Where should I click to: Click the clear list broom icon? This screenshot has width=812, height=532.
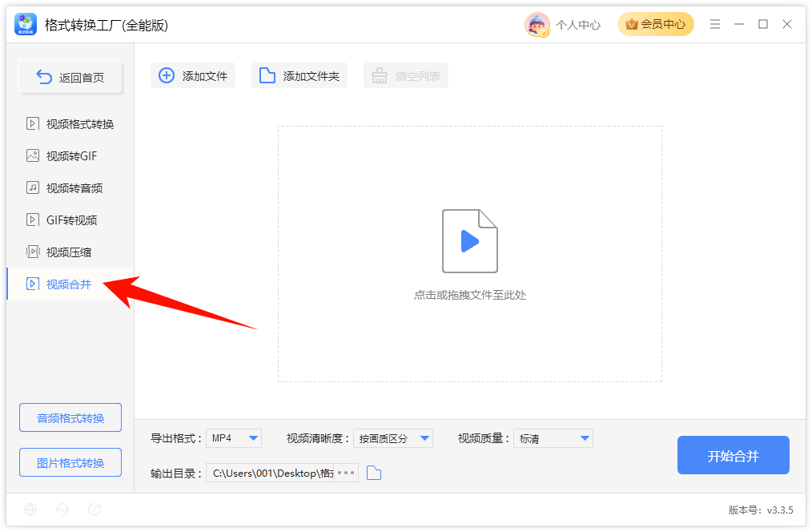click(x=379, y=75)
